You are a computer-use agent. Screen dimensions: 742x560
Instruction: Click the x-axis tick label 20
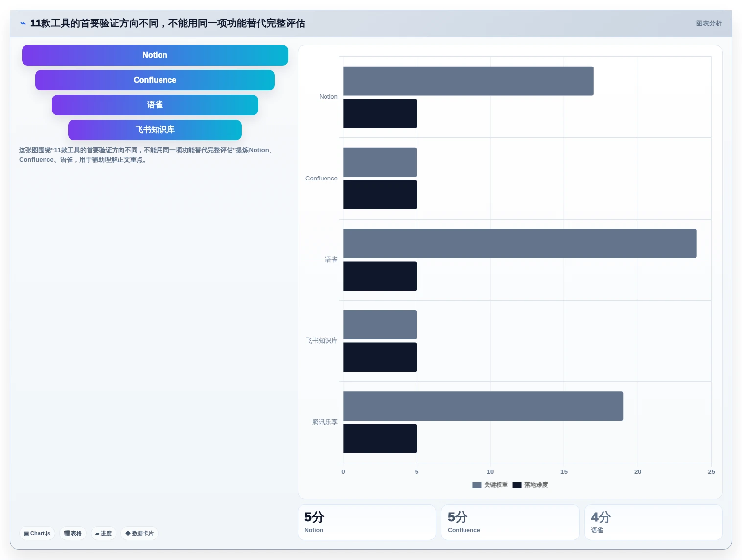638,472
